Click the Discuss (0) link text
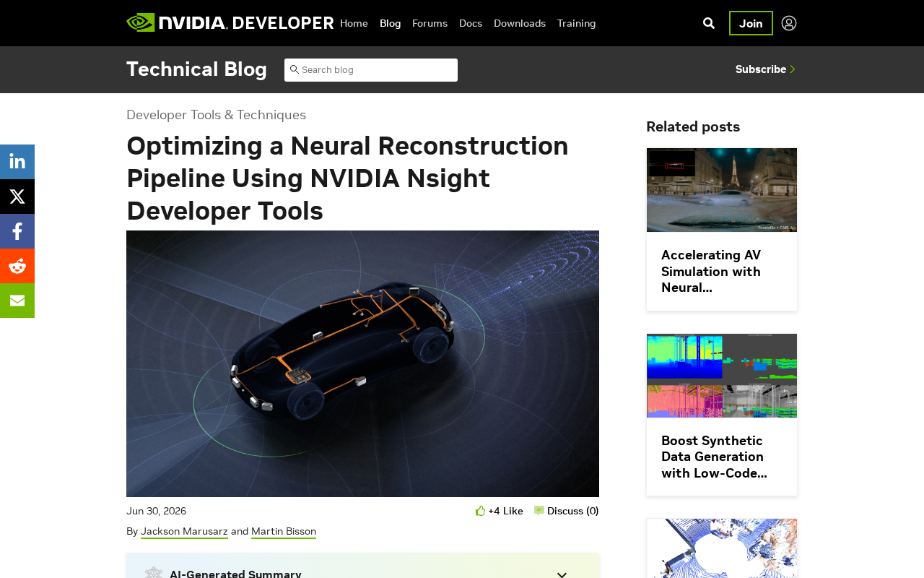The width and height of the screenshot is (924, 578). 573,511
